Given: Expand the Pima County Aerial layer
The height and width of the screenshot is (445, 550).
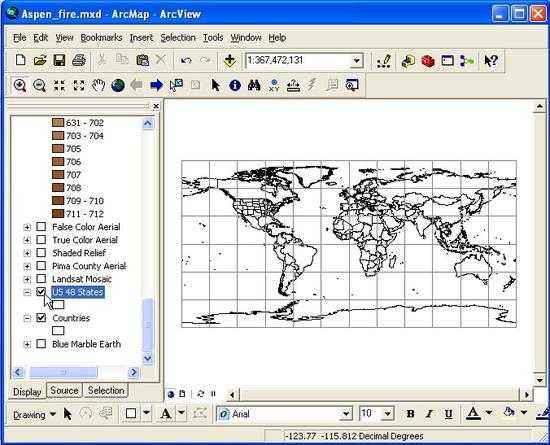Looking at the screenshot, I should pyautogui.click(x=27, y=266).
